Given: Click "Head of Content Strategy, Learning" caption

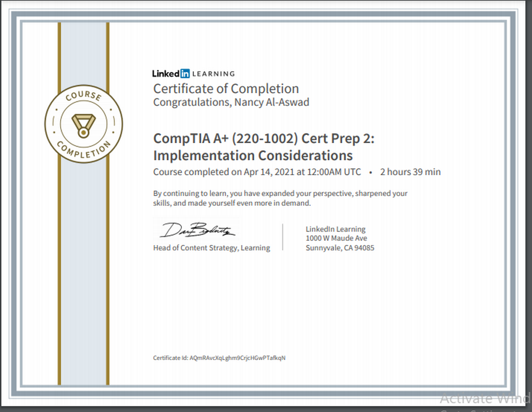Looking at the screenshot, I should [x=211, y=248].
